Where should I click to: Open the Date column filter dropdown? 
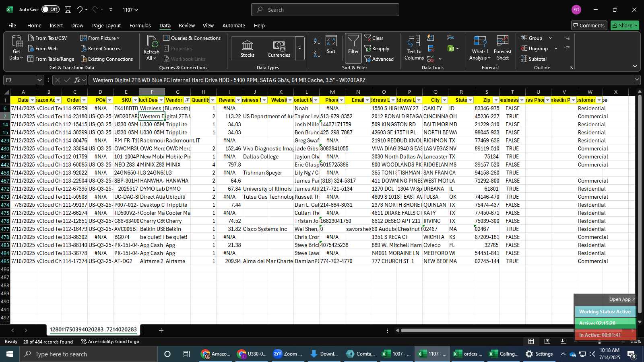pos(33,100)
